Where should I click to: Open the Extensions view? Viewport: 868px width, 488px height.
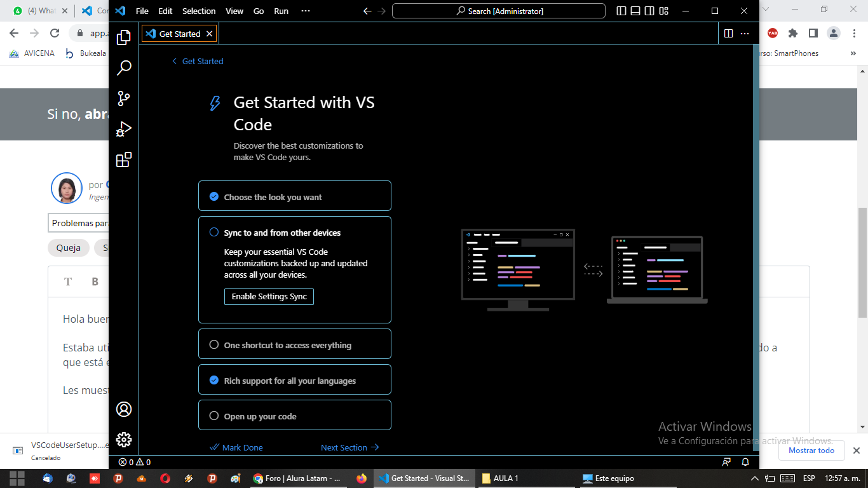pos(124,159)
